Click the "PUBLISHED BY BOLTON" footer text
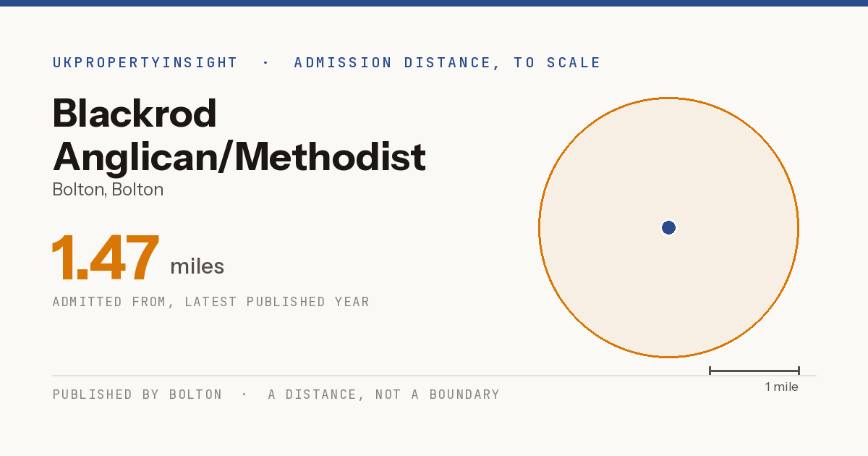Screen dimensions: 868x456 [x=137, y=394]
